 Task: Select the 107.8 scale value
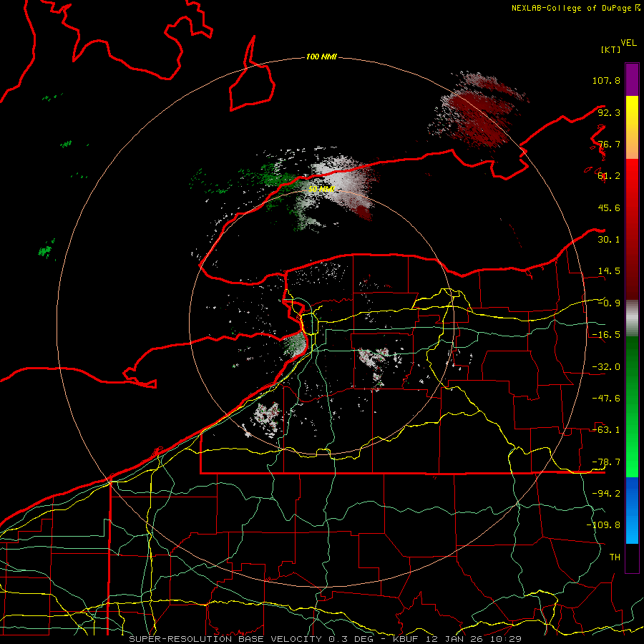pyautogui.click(x=606, y=80)
